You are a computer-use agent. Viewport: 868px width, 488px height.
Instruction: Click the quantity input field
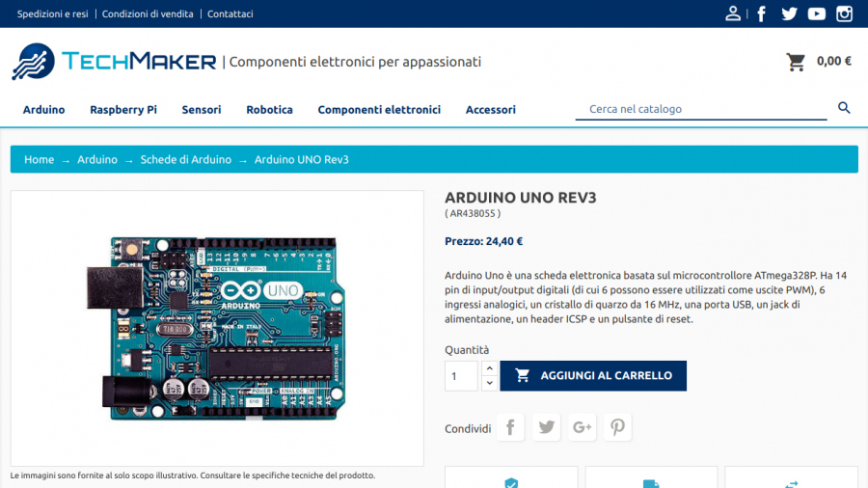click(x=461, y=376)
